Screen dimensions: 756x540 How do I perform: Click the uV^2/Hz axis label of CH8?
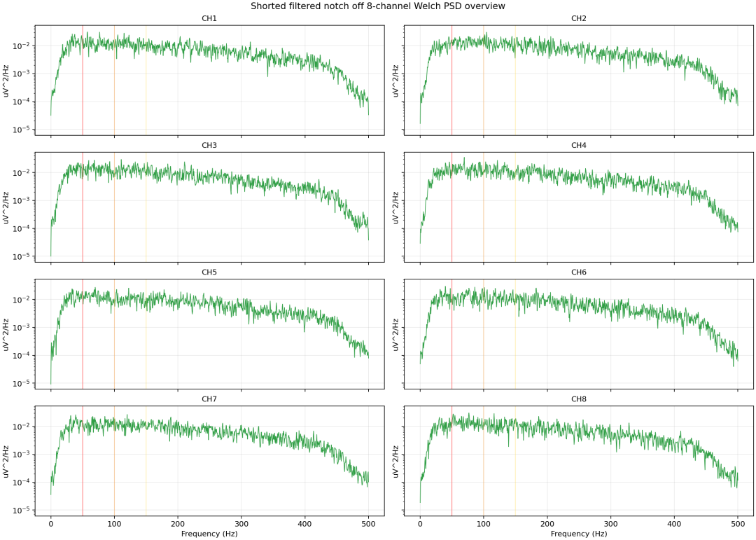(395, 462)
